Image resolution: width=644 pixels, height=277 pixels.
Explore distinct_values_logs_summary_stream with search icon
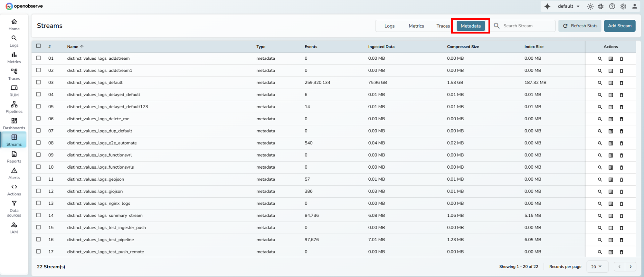(x=600, y=216)
